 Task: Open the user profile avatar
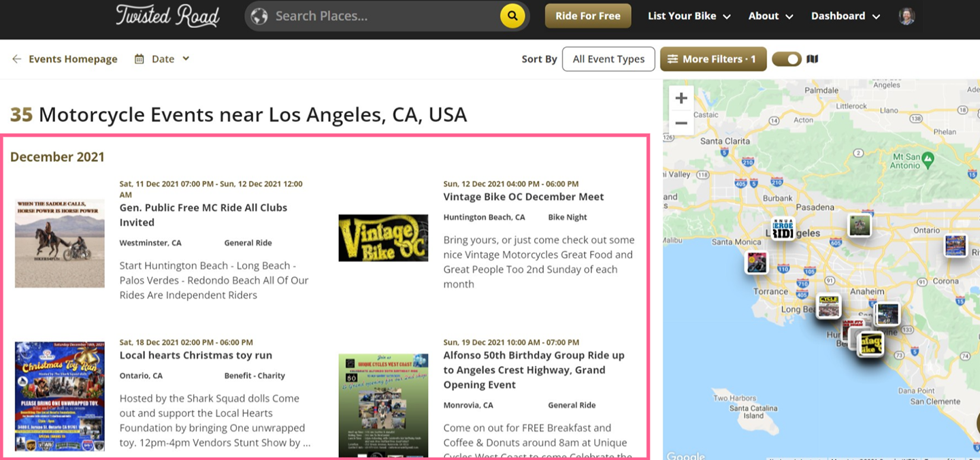(906, 16)
